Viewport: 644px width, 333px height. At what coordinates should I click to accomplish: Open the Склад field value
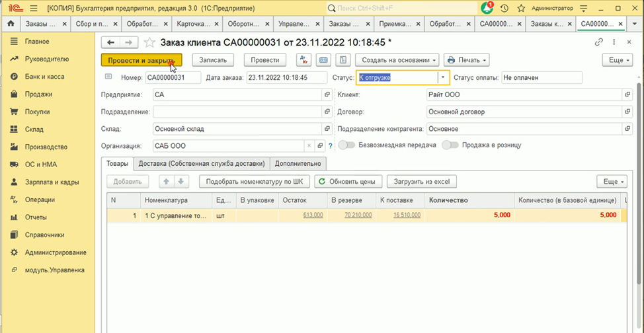pos(327,129)
